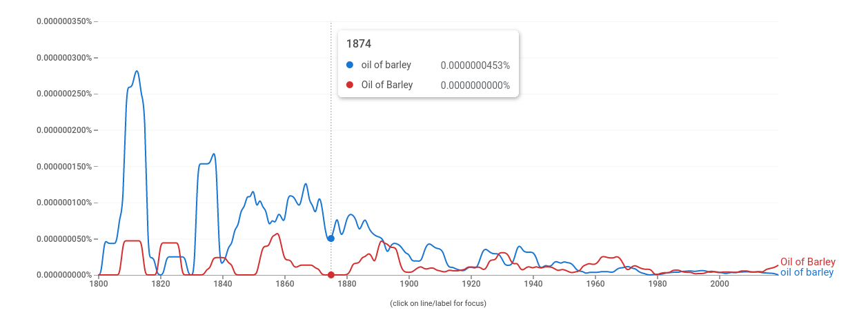Image resolution: width=868 pixels, height=328 pixels.
Task: Click the 0.000000100% y-axis label
Action: click(x=63, y=203)
